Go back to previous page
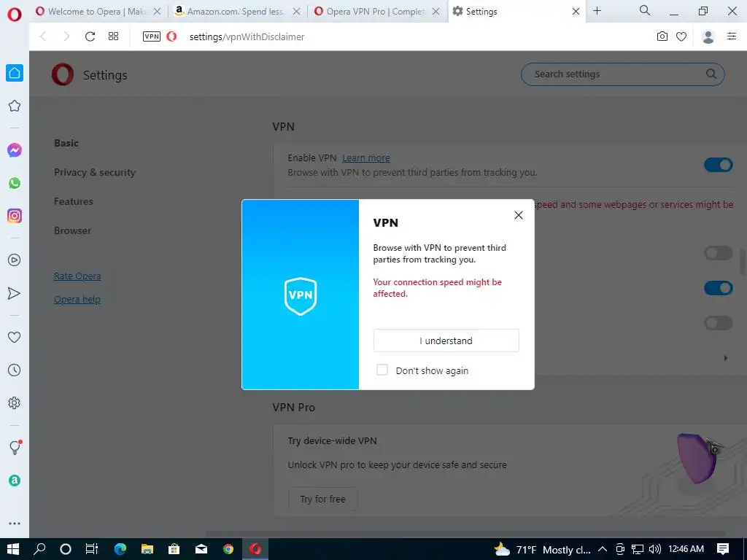This screenshot has height=560, width=747. click(43, 36)
